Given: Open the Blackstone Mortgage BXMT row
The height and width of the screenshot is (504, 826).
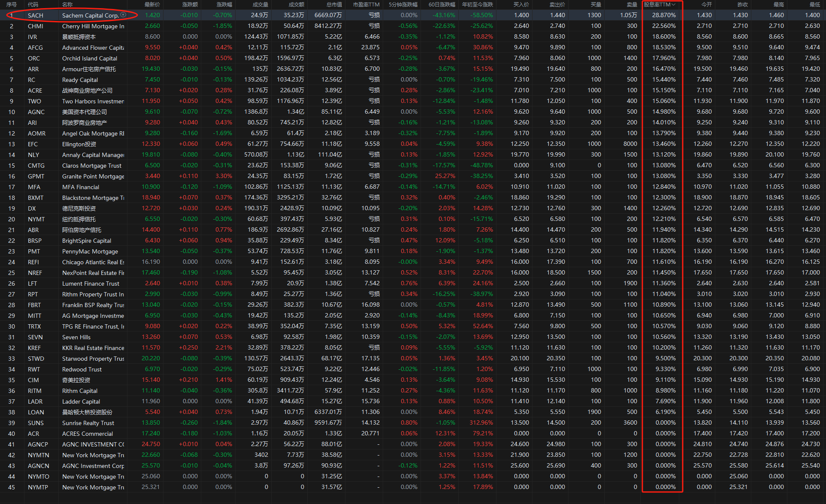Looking at the screenshot, I should pos(93,198).
